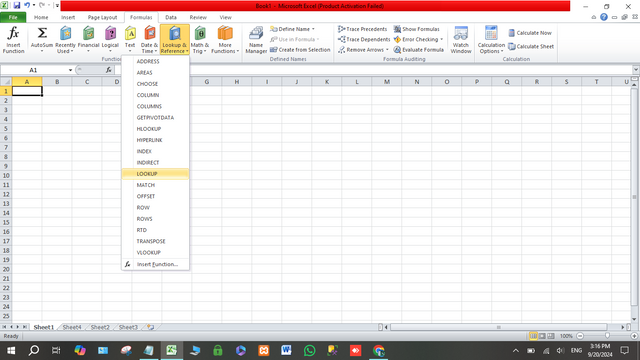This screenshot has width=640, height=360.
Task: Pick MATCH from the function list
Action: coord(155,185)
